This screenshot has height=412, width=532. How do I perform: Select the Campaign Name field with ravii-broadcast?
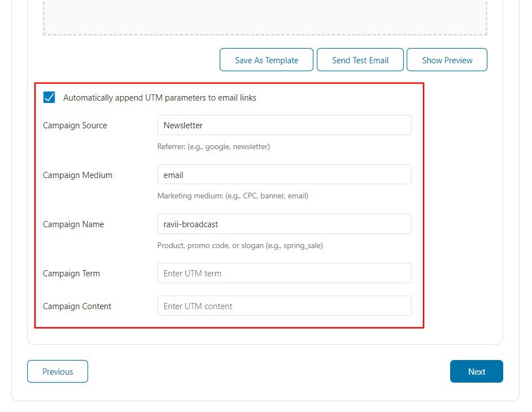[x=284, y=224]
